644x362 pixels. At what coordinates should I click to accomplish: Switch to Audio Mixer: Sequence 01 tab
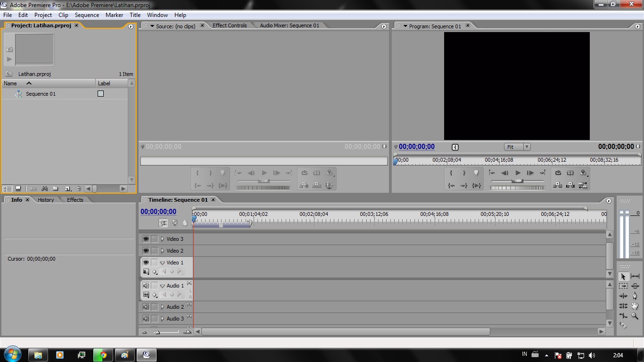(289, 25)
